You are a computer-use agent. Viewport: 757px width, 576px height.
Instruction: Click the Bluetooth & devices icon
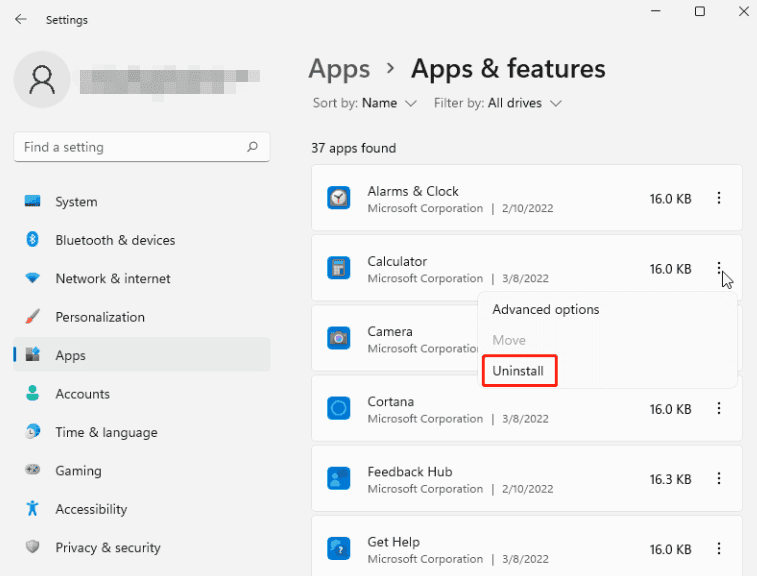(x=32, y=239)
